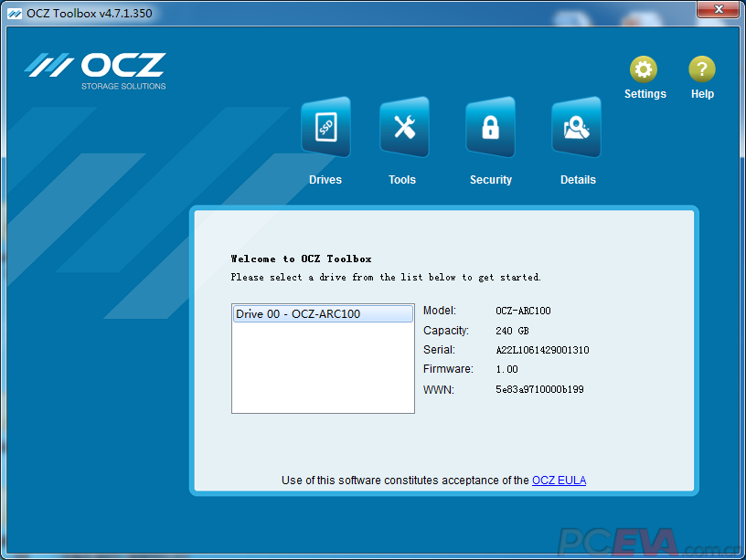746x560 pixels.
Task: Select Drive 00 - OCZ-ARC100 from list
Action: [x=322, y=312]
